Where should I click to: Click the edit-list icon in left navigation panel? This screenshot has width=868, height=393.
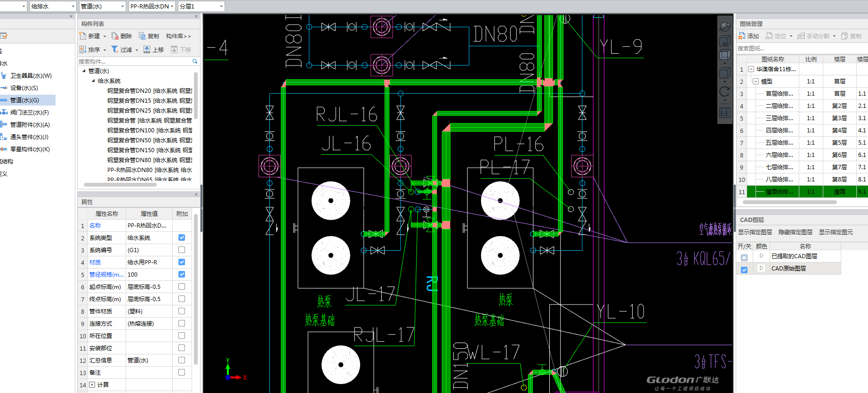3,36
